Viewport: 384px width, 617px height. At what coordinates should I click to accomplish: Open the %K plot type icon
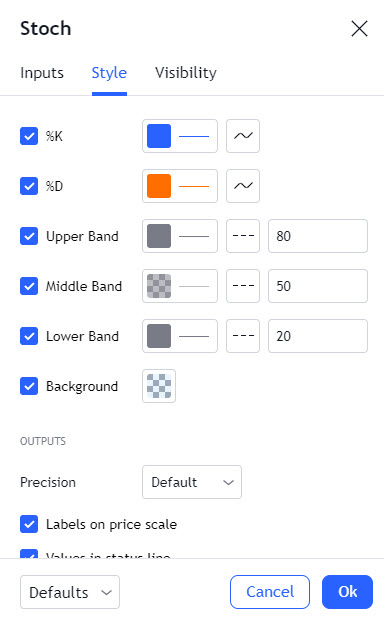click(243, 136)
